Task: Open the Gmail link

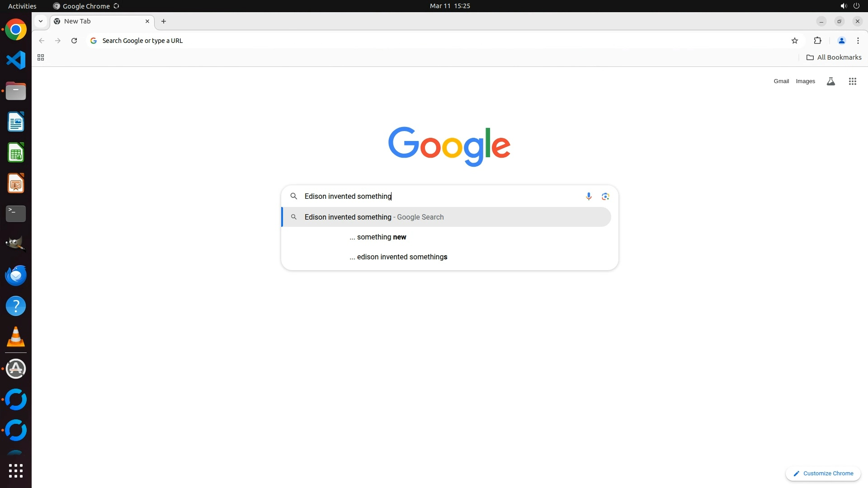Action: coord(781,81)
